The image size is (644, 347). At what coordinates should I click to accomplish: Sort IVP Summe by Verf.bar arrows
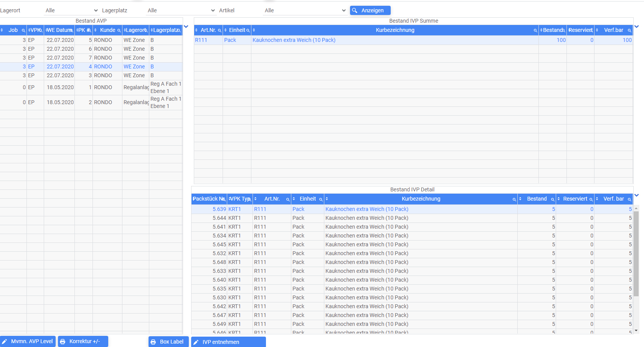coord(597,30)
